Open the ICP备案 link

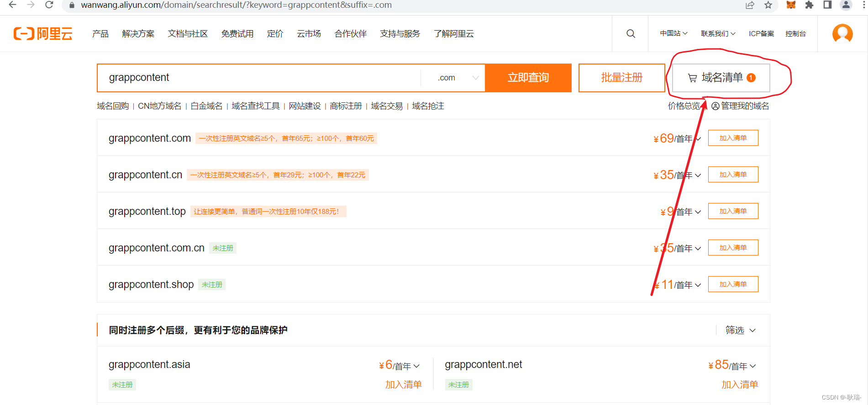[x=761, y=33]
